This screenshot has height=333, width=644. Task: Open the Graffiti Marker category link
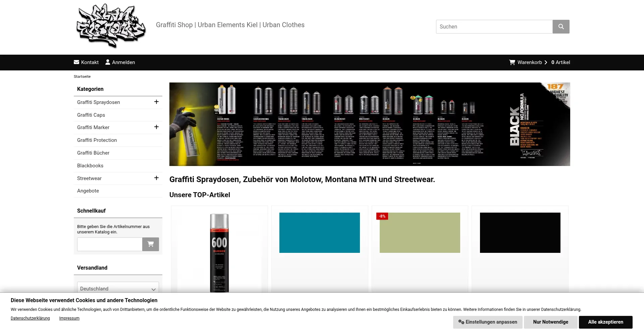tap(93, 127)
